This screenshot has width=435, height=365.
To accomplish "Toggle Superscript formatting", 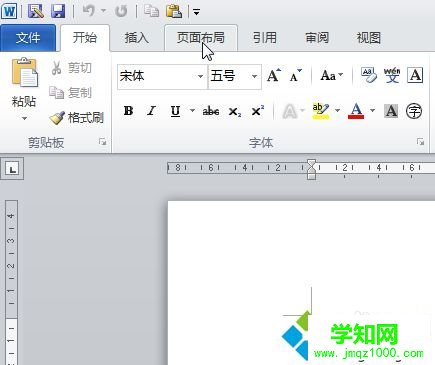I will click(x=257, y=111).
